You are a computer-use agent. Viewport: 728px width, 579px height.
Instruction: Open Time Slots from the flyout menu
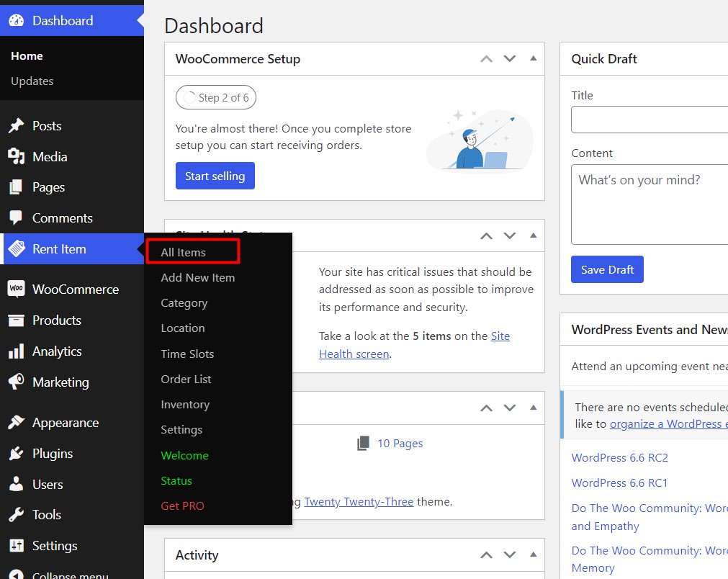click(x=187, y=354)
